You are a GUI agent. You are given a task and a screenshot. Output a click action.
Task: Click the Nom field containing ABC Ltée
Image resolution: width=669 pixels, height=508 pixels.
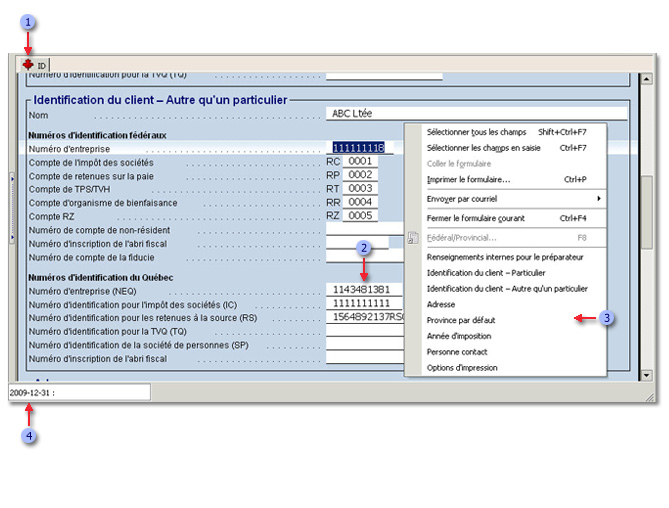click(x=477, y=113)
